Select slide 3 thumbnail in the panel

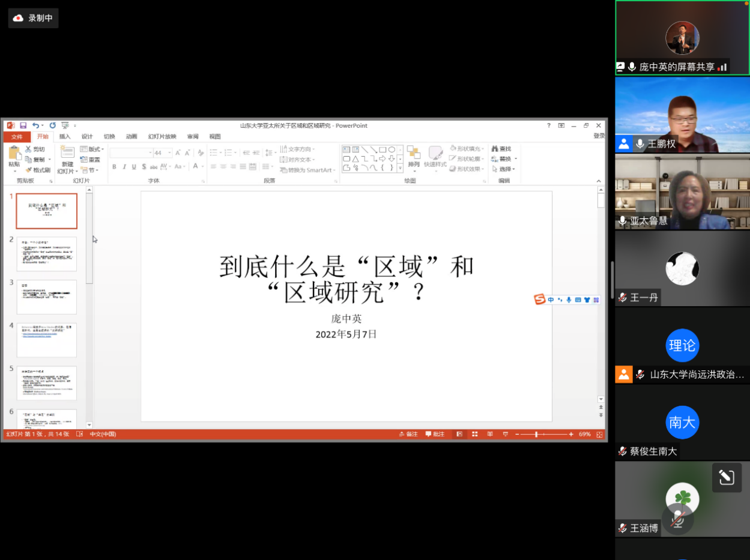tap(47, 297)
